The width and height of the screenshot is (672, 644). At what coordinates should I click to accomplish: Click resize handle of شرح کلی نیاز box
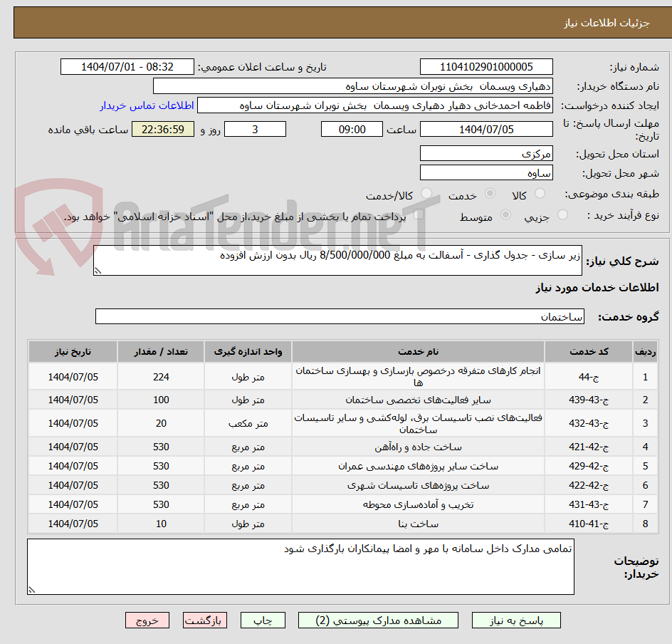pos(99,271)
